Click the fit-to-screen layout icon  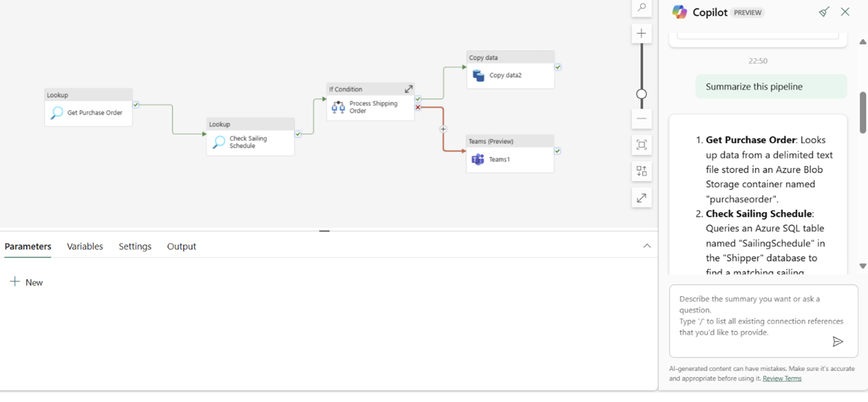[x=641, y=145]
